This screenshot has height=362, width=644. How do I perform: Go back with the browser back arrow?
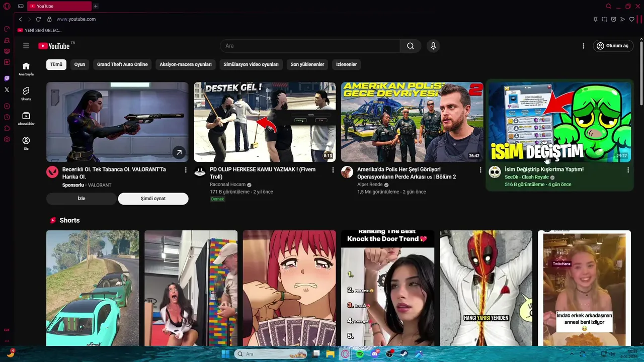click(x=20, y=19)
